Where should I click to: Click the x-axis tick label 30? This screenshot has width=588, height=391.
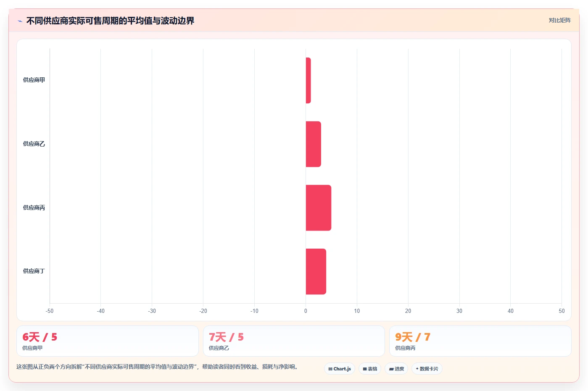(459, 311)
